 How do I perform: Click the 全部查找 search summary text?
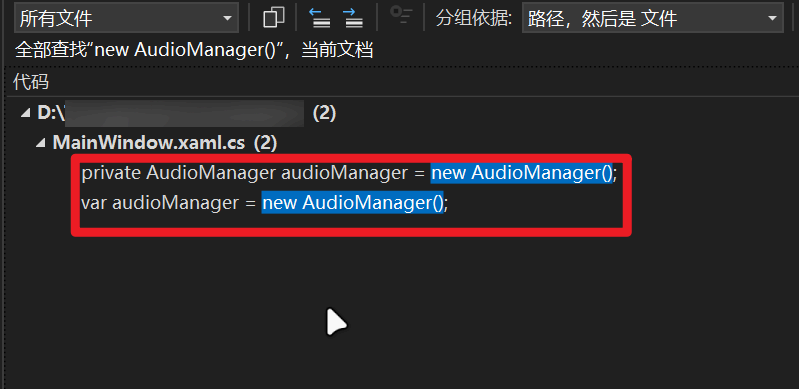click(x=194, y=50)
